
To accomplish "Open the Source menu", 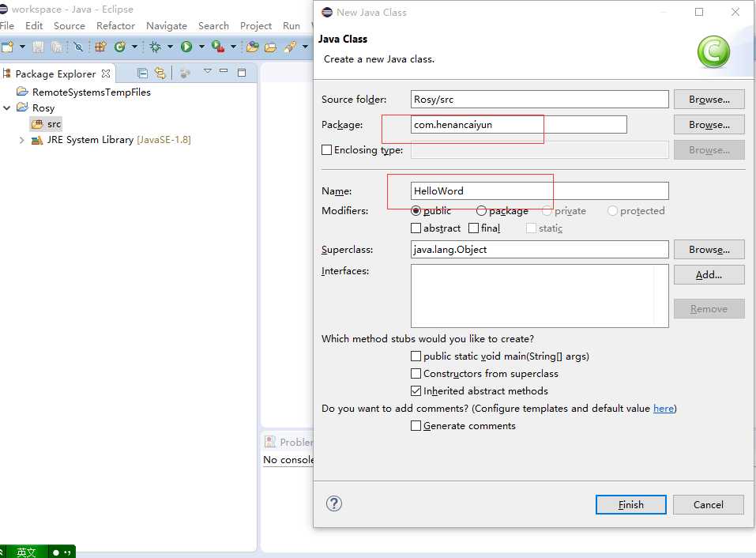I will coord(70,25).
